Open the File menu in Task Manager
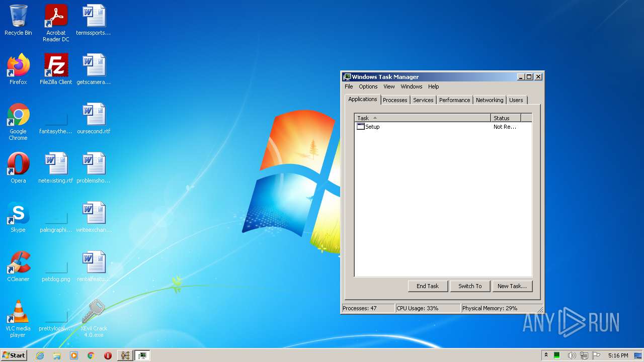Screen dimensions: 644x362 [349, 86]
